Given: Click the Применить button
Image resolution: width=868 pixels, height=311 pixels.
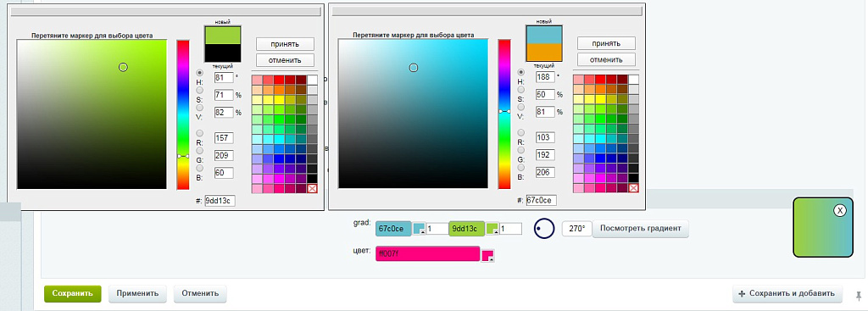Looking at the screenshot, I should (x=137, y=294).
